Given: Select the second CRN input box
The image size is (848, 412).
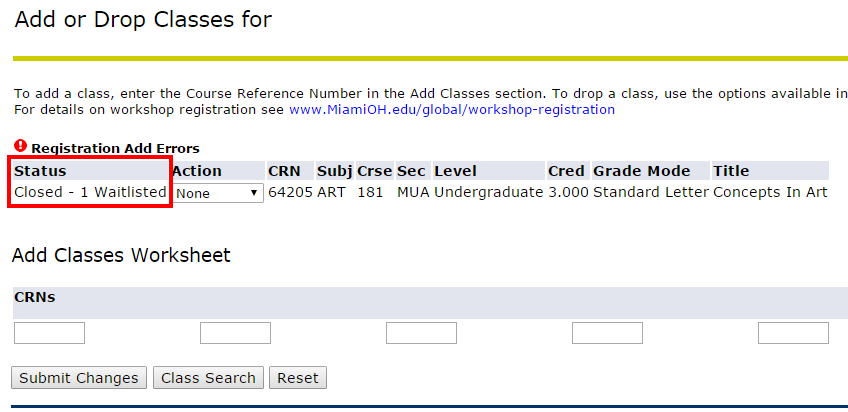Looking at the screenshot, I should click(235, 333).
